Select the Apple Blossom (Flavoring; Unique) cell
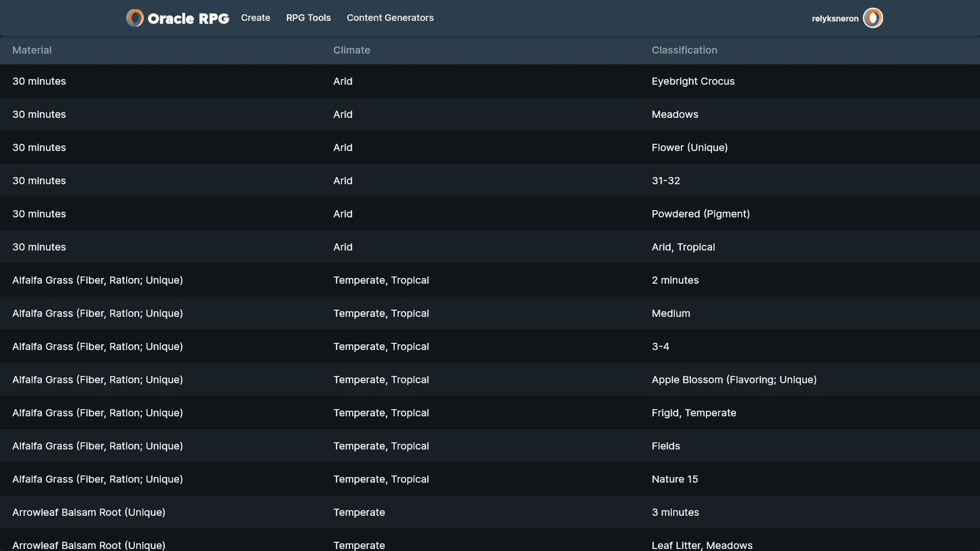The image size is (980, 551). tap(734, 380)
